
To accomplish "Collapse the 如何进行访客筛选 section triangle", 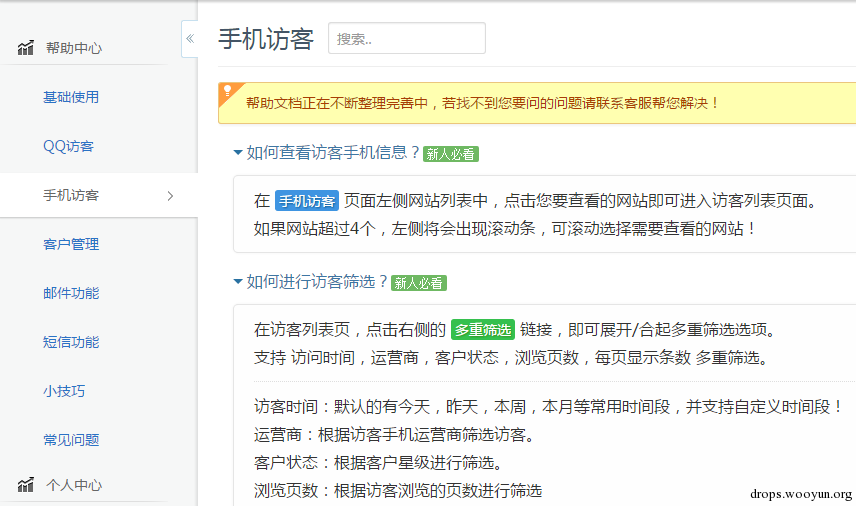I will point(237,282).
